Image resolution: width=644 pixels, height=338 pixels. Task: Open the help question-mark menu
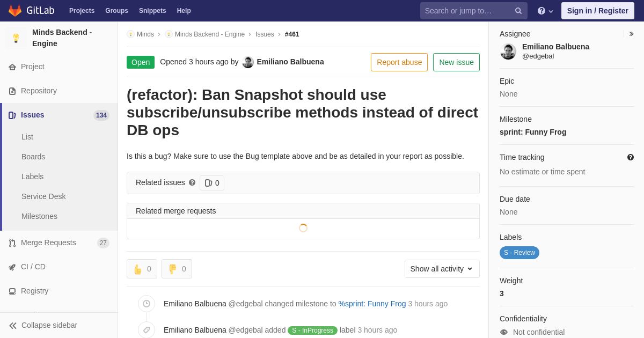pos(545,11)
